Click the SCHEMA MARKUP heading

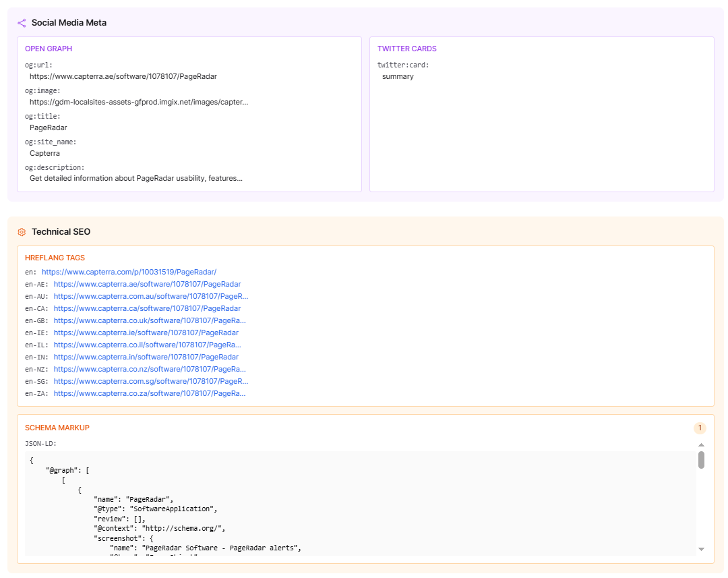(57, 428)
